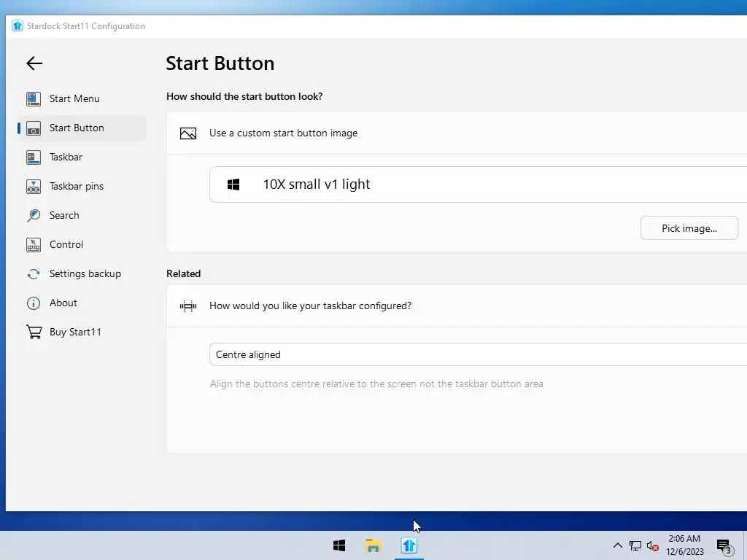The height and width of the screenshot is (560, 747).
Task: Select the 10X small v1 light image
Action: (x=479, y=184)
